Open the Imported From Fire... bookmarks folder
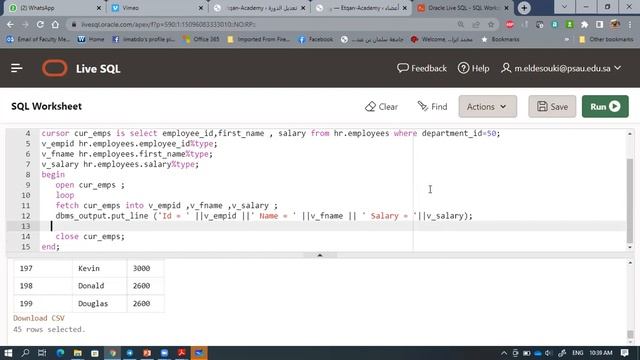 click(259, 39)
